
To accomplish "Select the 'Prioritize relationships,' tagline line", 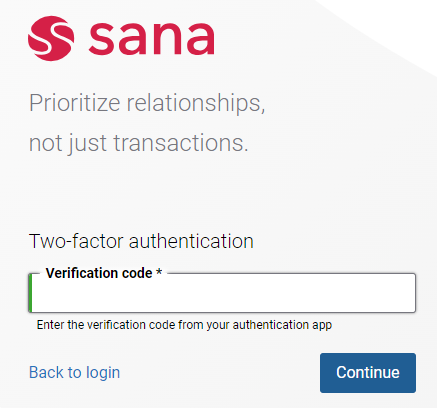I will point(147,103).
